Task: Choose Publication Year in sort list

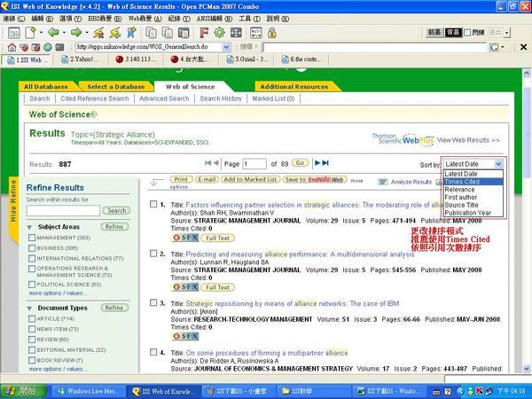Action: click(473, 213)
